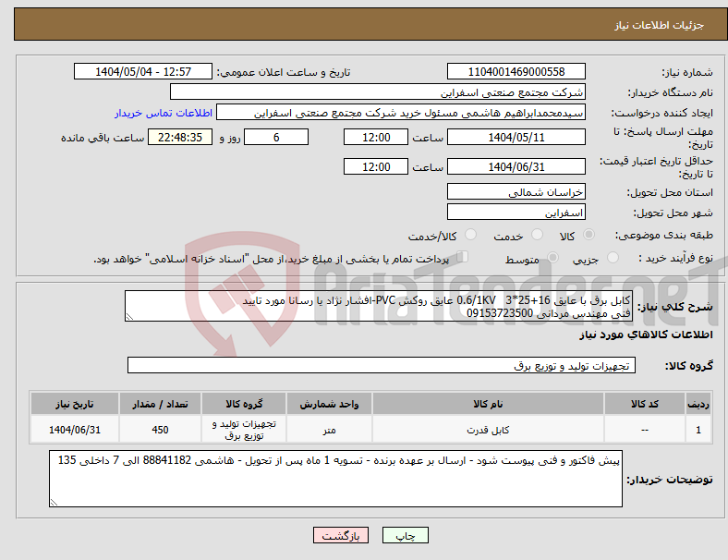Click the delivery province field خراسان شمالی
Screen dimensions: 728x560
[516, 191]
